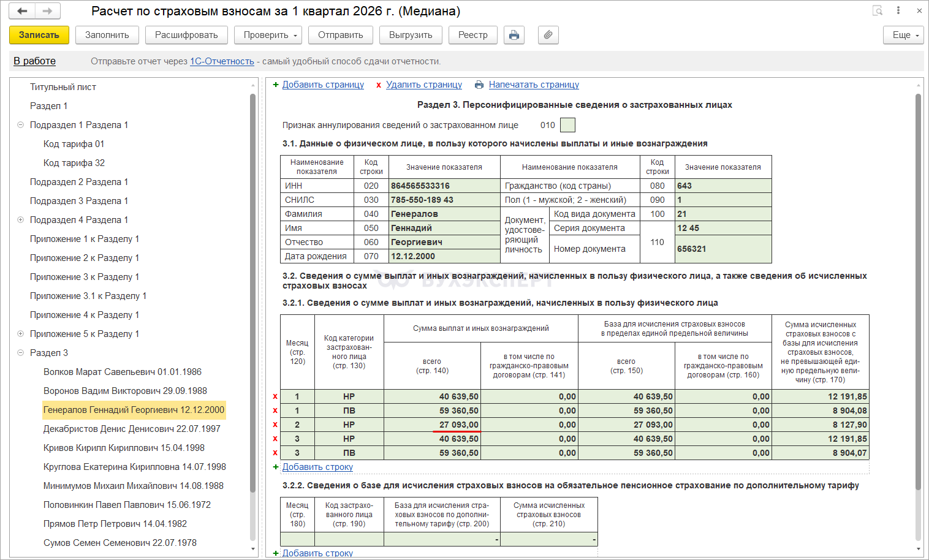Click the document preview search icon

[x=878, y=10]
